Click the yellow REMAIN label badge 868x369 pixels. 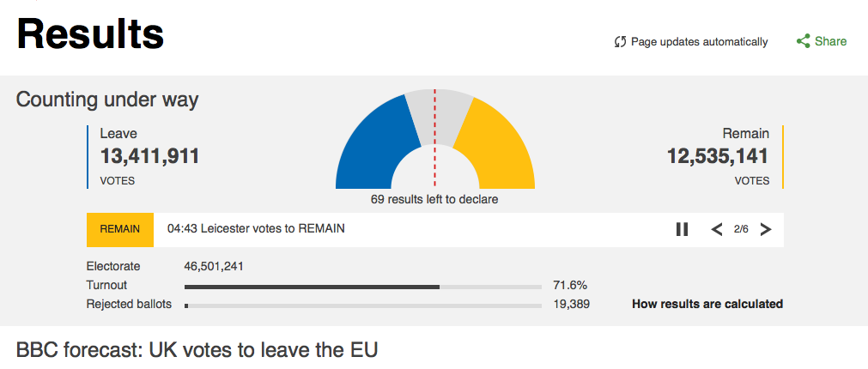pyautogui.click(x=120, y=229)
